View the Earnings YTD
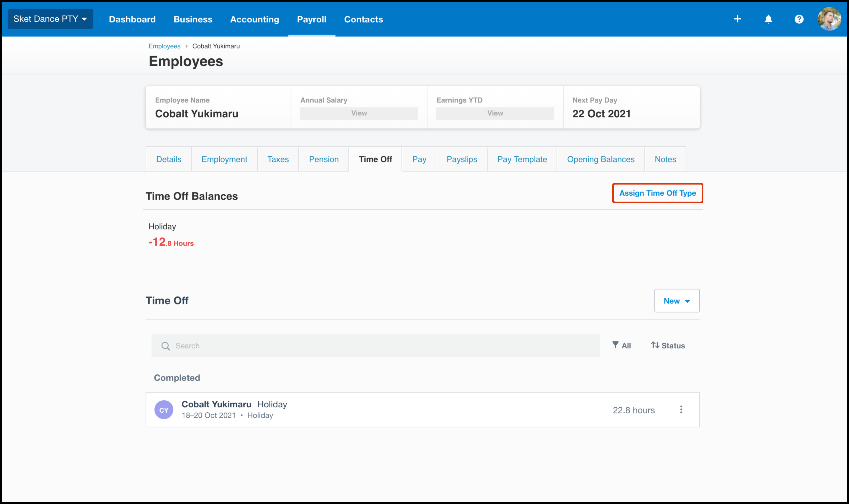 pos(495,113)
